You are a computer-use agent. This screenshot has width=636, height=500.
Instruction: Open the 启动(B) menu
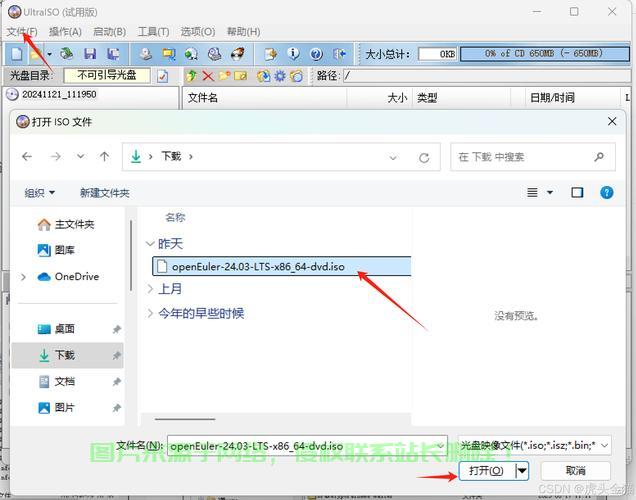[110, 32]
